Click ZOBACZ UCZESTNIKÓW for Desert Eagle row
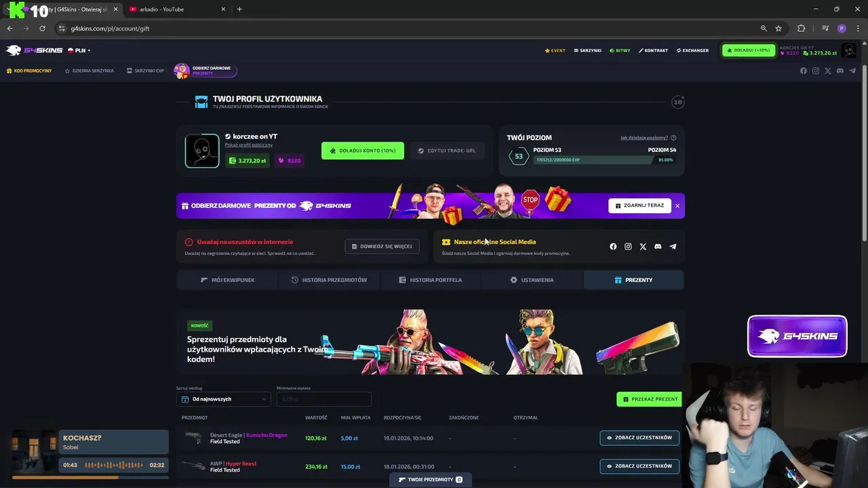 click(x=639, y=438)
